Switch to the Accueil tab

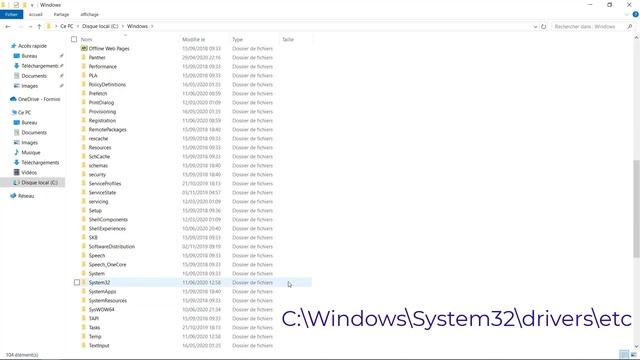coord(36,14)
